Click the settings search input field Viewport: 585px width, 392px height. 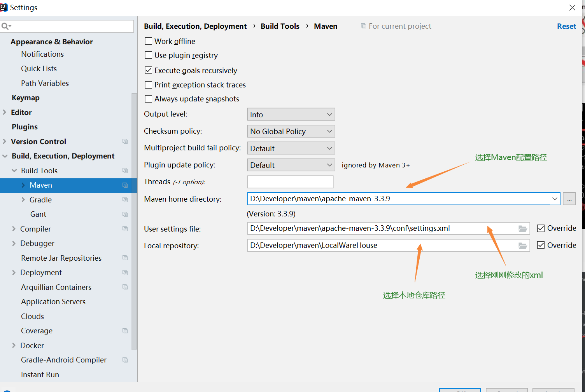tap(67, 26)
